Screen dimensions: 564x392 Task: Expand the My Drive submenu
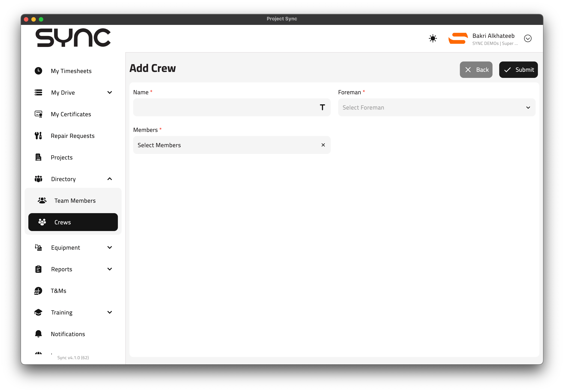coord(109,93)
